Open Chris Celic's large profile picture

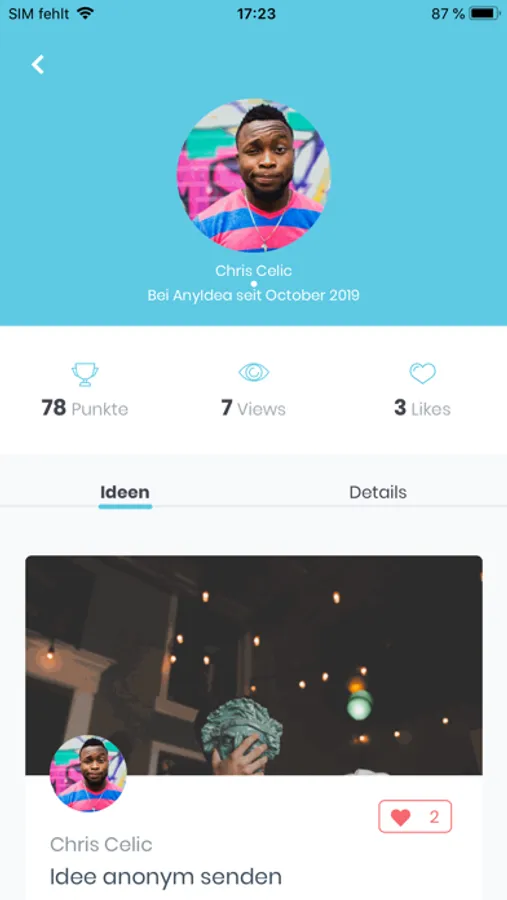point(254,175)
